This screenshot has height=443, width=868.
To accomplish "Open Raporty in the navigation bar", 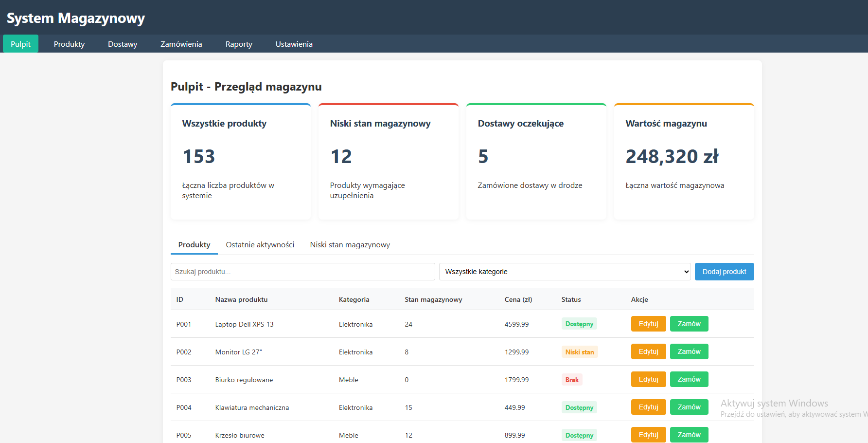I will click(x=239, y=44).
